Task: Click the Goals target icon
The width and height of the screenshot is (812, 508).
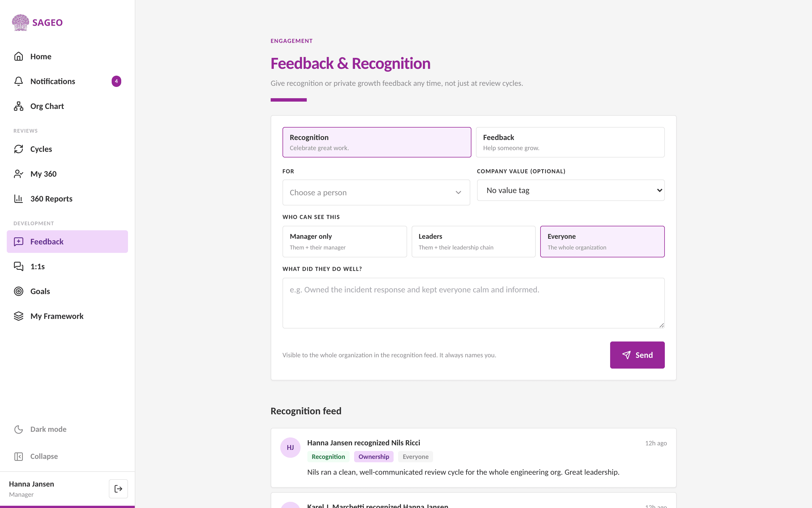Action: coord(18,291)
